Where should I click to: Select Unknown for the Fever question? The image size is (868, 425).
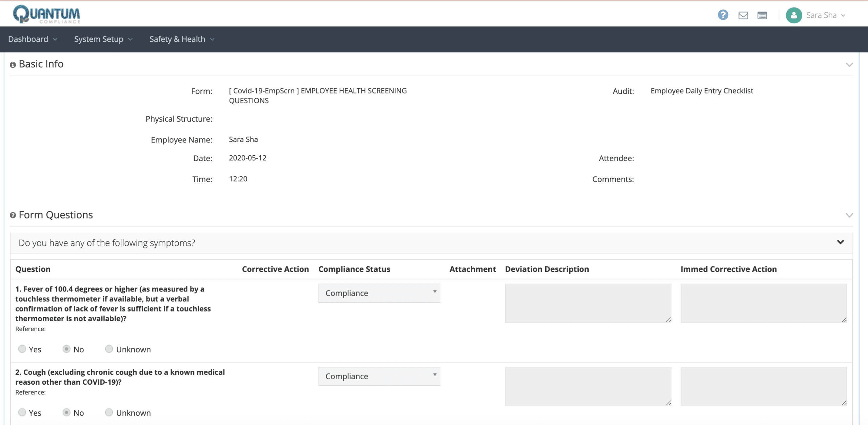109,349
